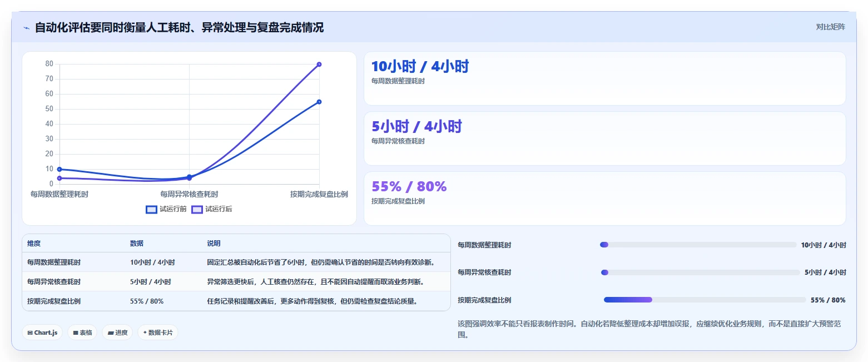
Task: Click the 按期完成复盘比例 progress label
Action: coord(484,300)
